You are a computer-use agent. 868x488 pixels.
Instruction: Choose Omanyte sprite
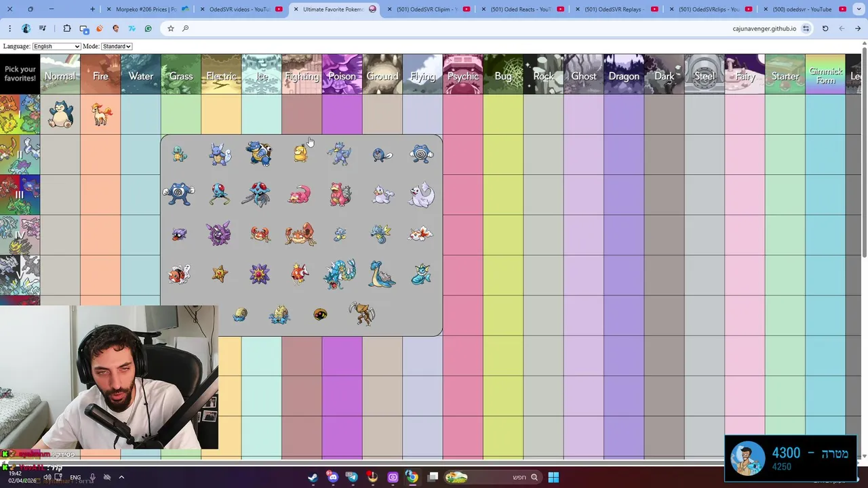click(239, 314)
